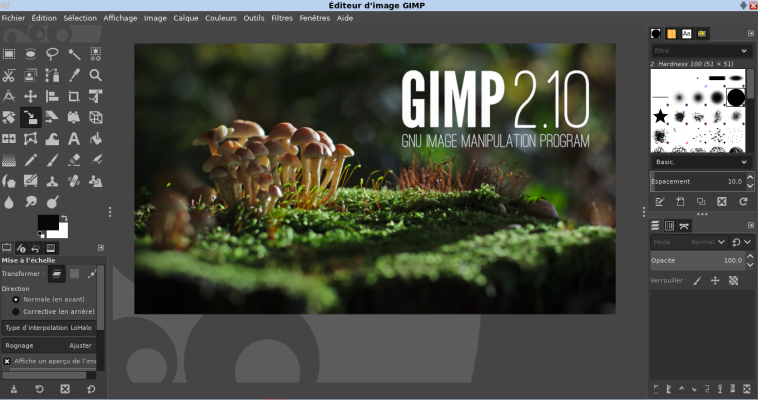Reset tool options to default values
This screenshot has height=400, width=758.
[91, 389]
